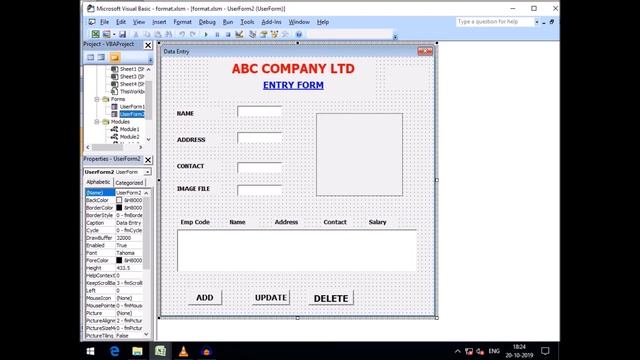Click the ADDRESS text box on the form
The width and height of the screenshot is (640, 360).
tap(260, 138)
